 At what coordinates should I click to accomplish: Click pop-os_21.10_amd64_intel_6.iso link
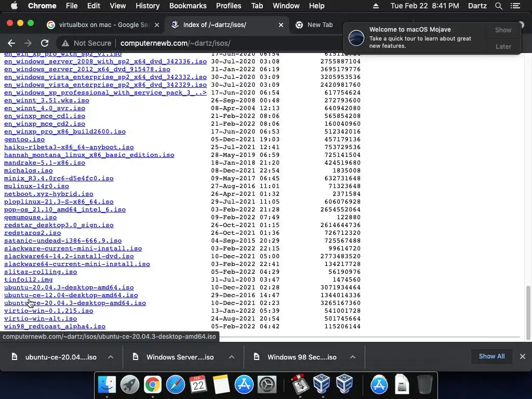click(65, 210)
